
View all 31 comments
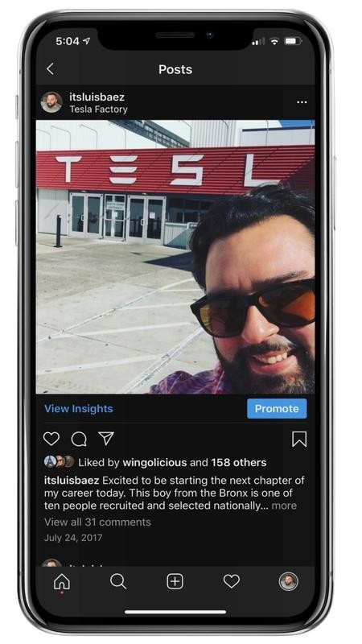tap(97, 522)
